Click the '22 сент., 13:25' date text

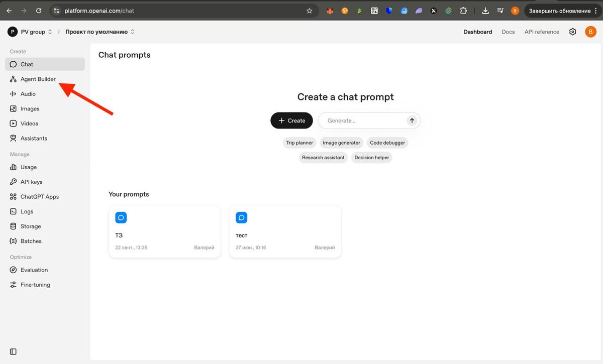[x=131, y=248]
